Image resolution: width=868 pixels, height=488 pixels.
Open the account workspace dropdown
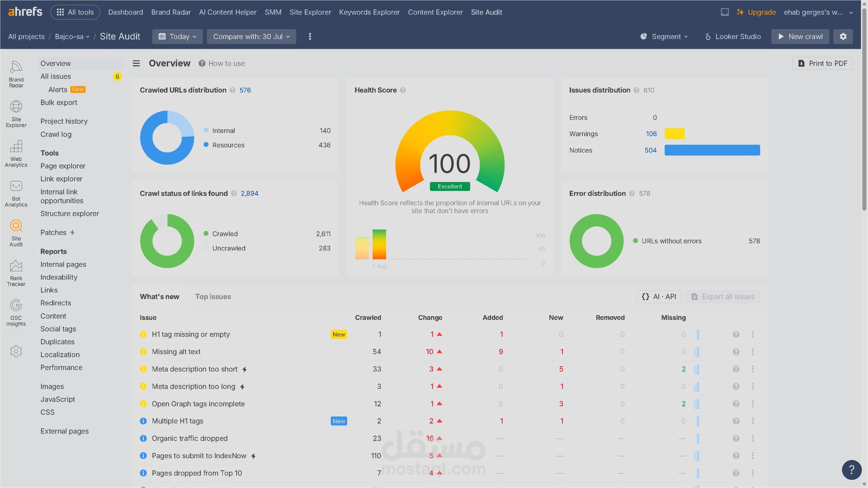coord(818,12)
